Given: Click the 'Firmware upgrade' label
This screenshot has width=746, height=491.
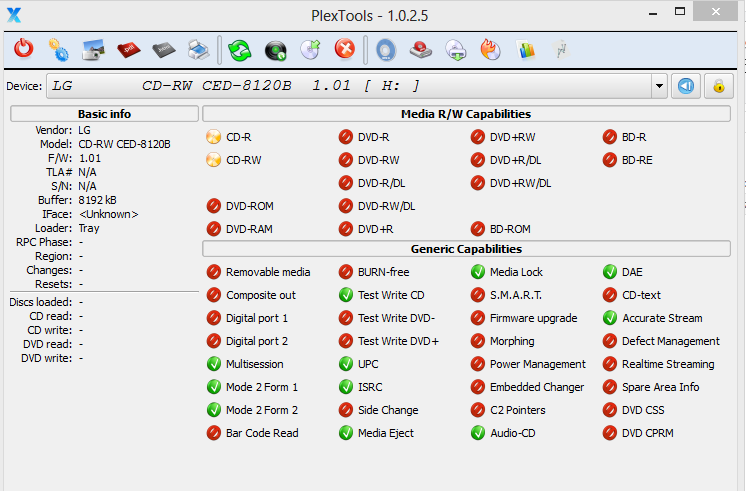Looking at the screenshot, I should coord(534,318).
